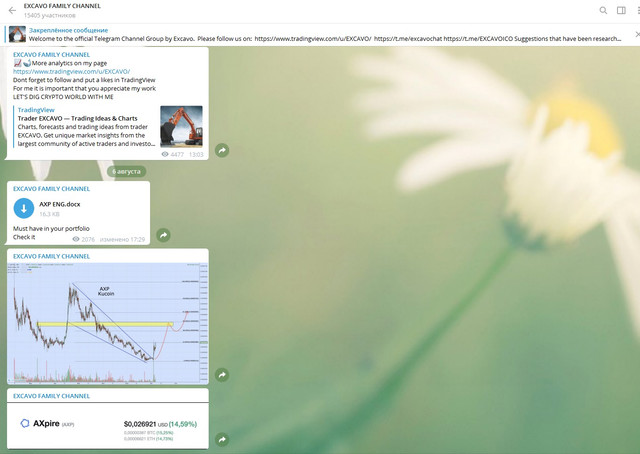Open search in the channel header
Image resolution: width=640 pixels, height=454 pixels.
click(603, 11)
